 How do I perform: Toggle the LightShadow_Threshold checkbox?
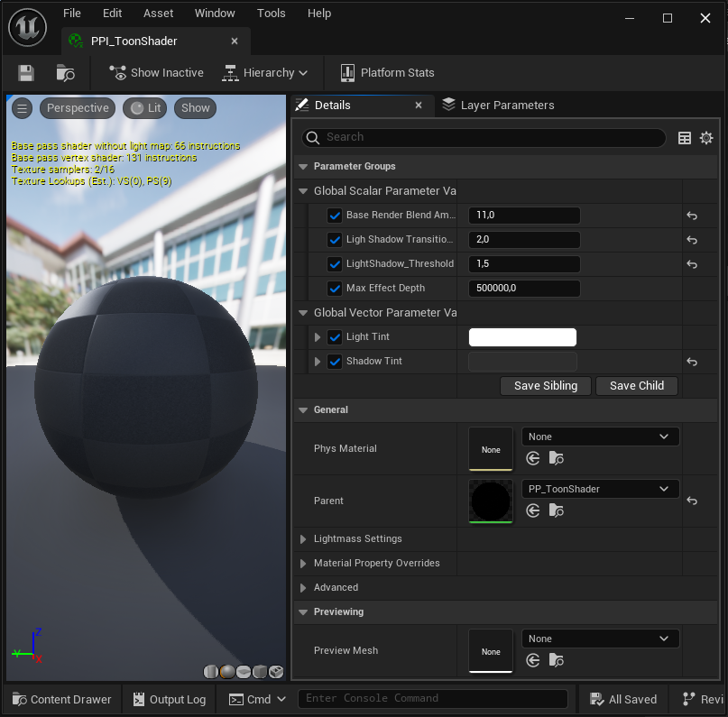click(x=335, y=264)
